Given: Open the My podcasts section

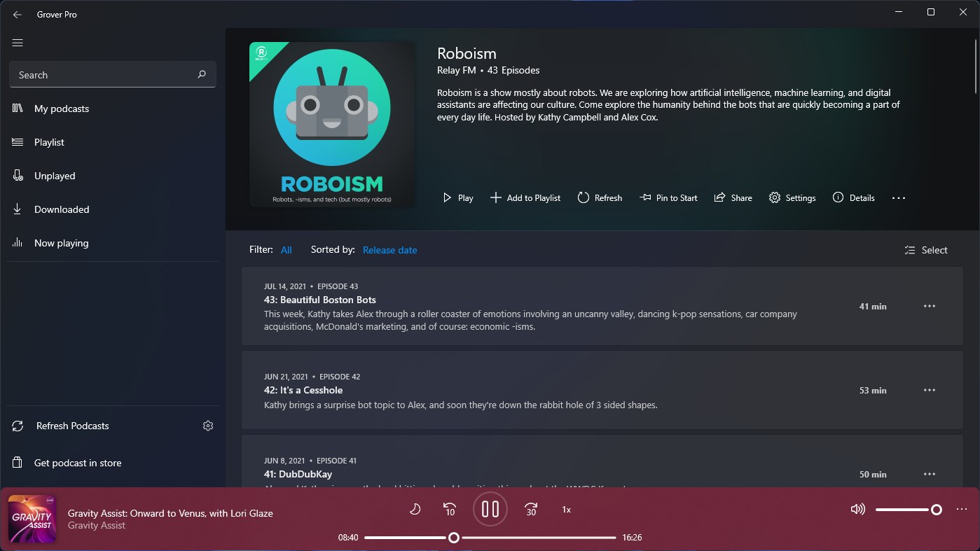Looking at the screenshot, I should coord(61,108).
